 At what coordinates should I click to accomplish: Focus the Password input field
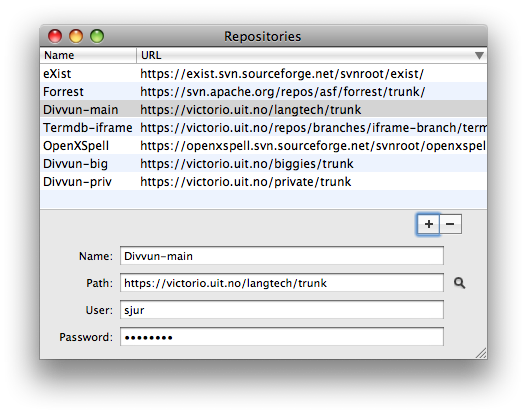[282, 337]
